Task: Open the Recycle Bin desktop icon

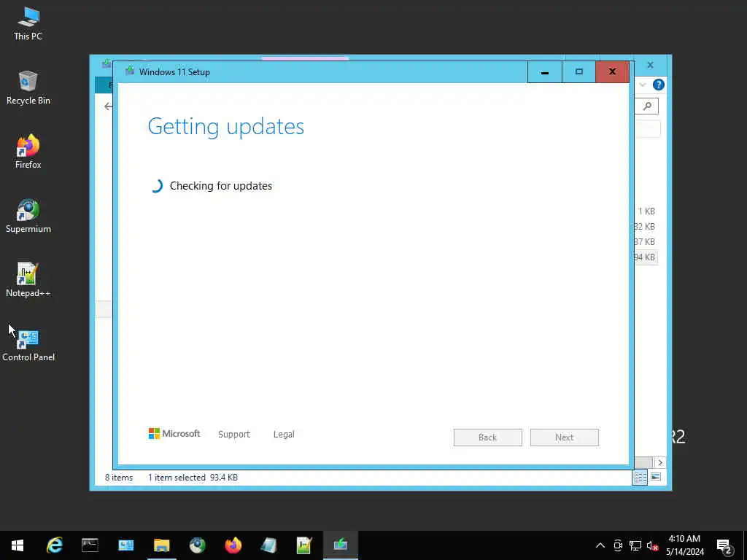Action: [x=28, y=88]
